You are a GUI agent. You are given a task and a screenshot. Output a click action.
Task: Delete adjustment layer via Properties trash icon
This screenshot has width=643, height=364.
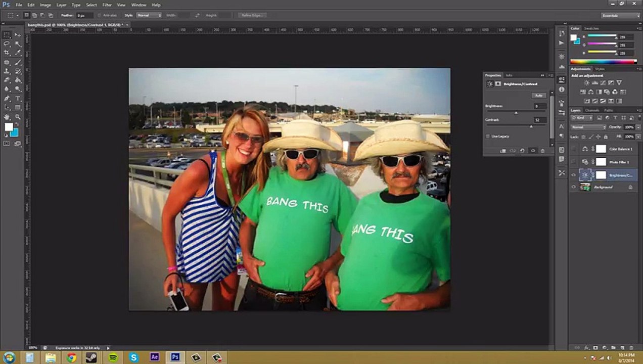(542, 151)
